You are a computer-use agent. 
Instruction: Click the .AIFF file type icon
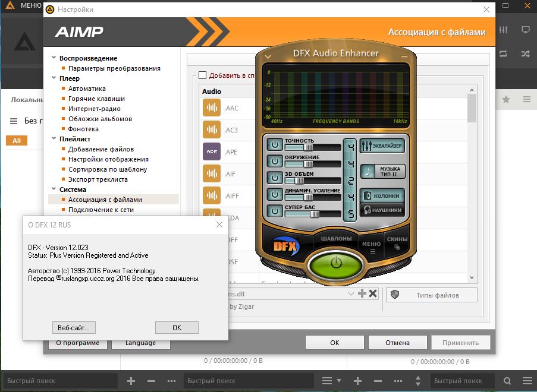coord(212,195)
